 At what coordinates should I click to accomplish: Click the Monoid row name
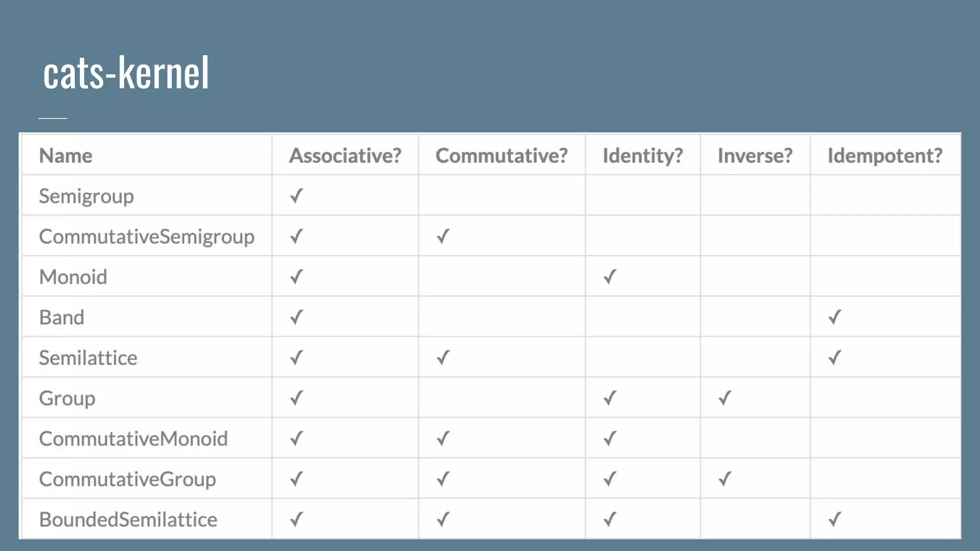[x=73, y=277]
